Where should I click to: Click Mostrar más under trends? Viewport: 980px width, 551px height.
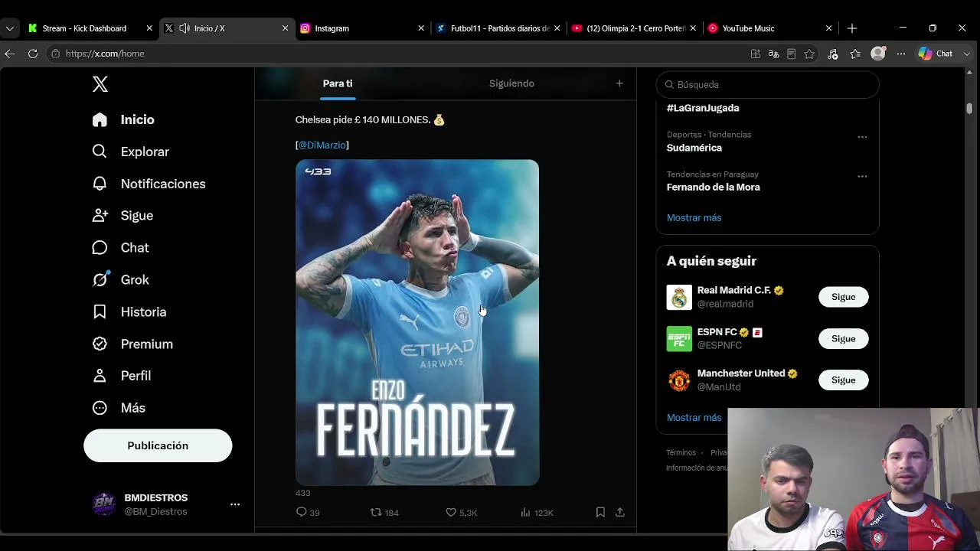tap(694, 217)
